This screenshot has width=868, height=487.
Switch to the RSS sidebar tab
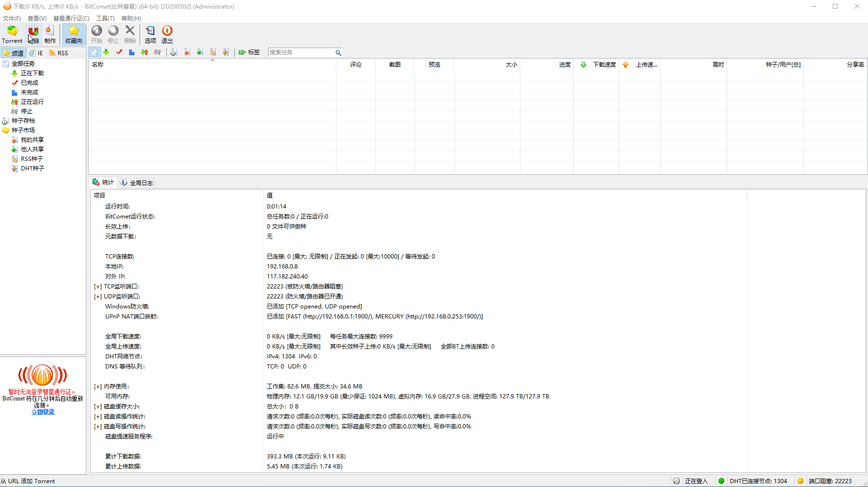click(59, 53)
